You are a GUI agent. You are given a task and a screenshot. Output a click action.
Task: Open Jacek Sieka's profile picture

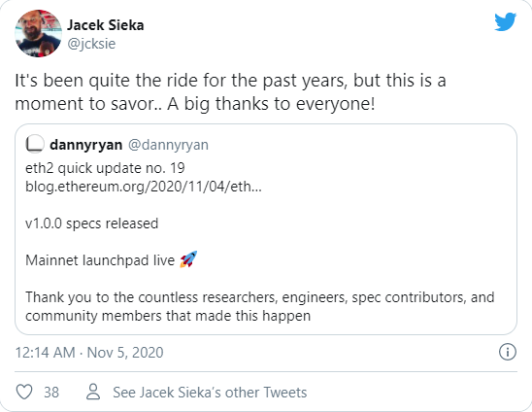pyautogui.click(x=38, y=33)
